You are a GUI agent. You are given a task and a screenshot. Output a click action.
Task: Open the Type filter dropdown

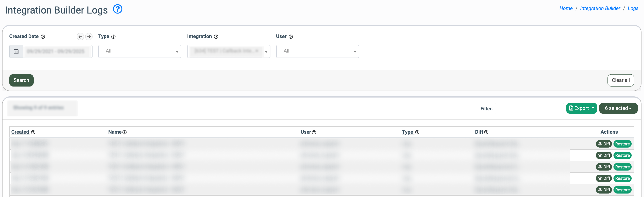[139, 52]
